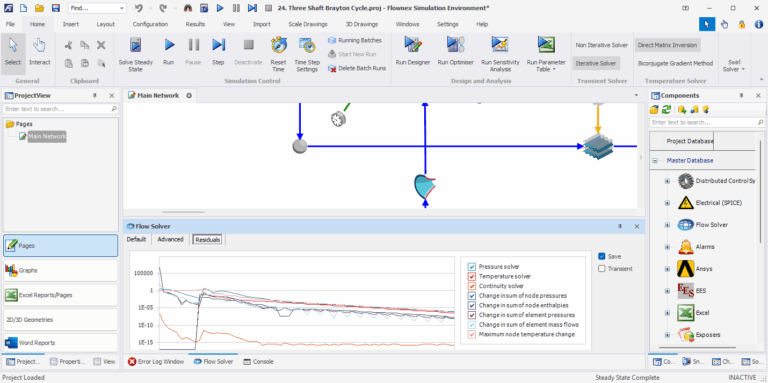The image size is (768, 383).
Task: Toggle the Continuity solver checkbox
Action: (x=472, y=286)
